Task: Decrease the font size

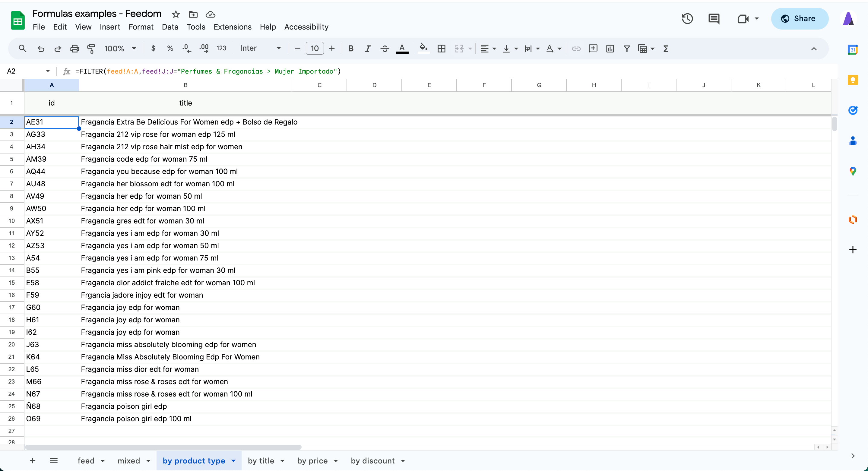Action: (297, 49)
